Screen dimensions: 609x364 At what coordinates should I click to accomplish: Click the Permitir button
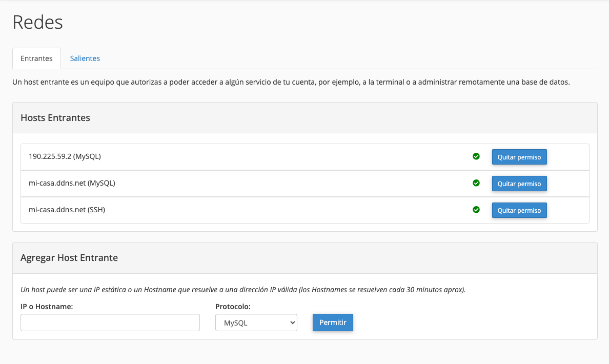point(333,322)
